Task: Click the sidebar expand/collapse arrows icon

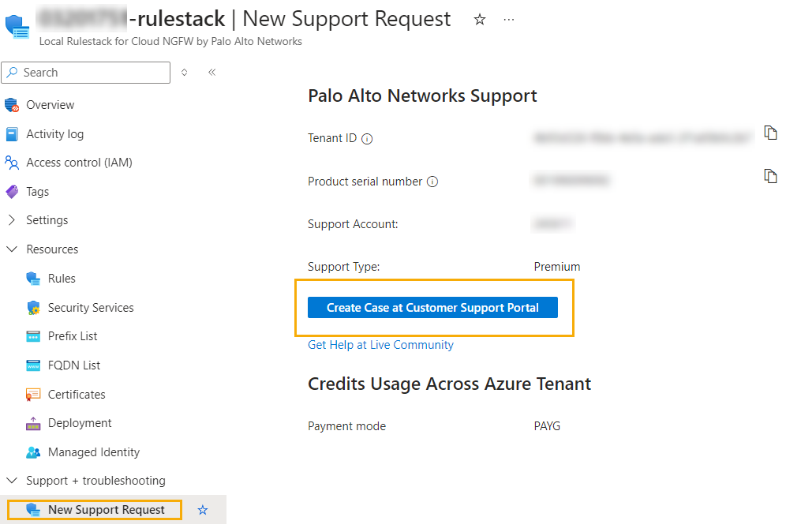Action: click(185, 72)
